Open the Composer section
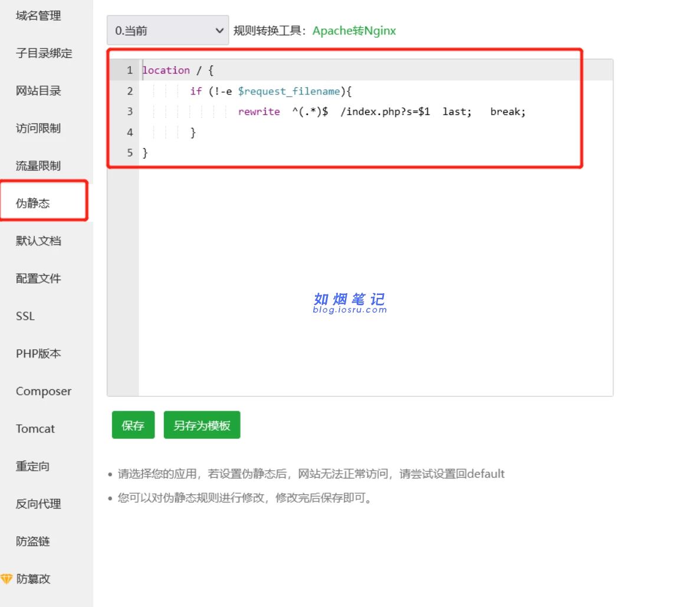 click(44, 391)
